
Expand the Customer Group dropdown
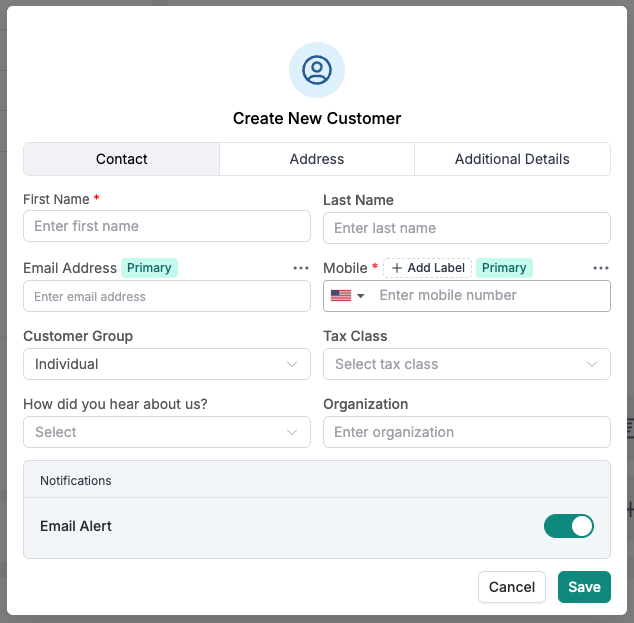[x=167, y=364]
